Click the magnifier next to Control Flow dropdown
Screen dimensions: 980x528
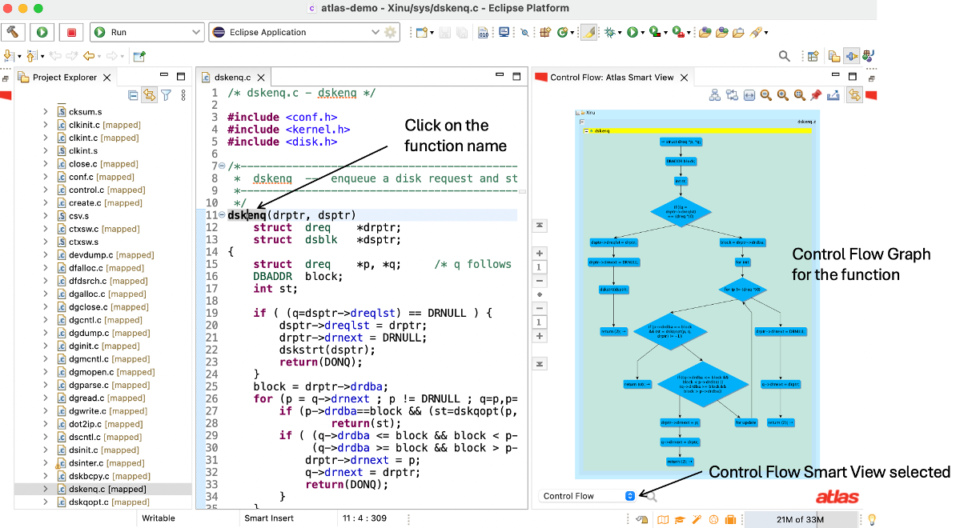[651, 497]
